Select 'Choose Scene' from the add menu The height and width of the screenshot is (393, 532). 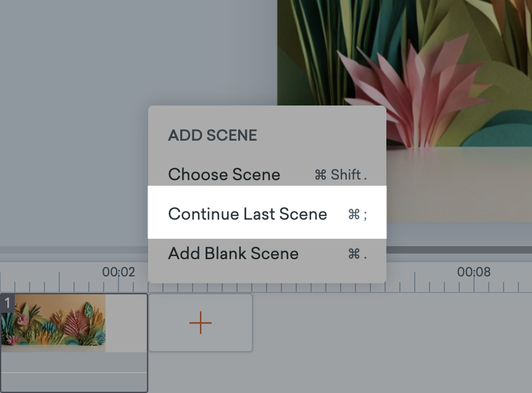[224, 175]
